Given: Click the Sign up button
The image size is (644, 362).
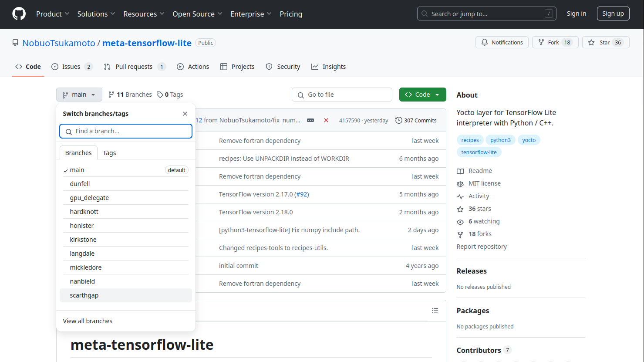Looking at the screenshot, I should (613, 14).
